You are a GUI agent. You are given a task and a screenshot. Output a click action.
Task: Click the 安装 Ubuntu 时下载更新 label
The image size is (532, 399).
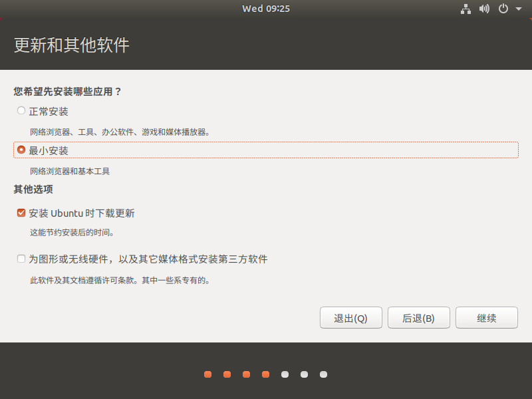pos(82,213)
